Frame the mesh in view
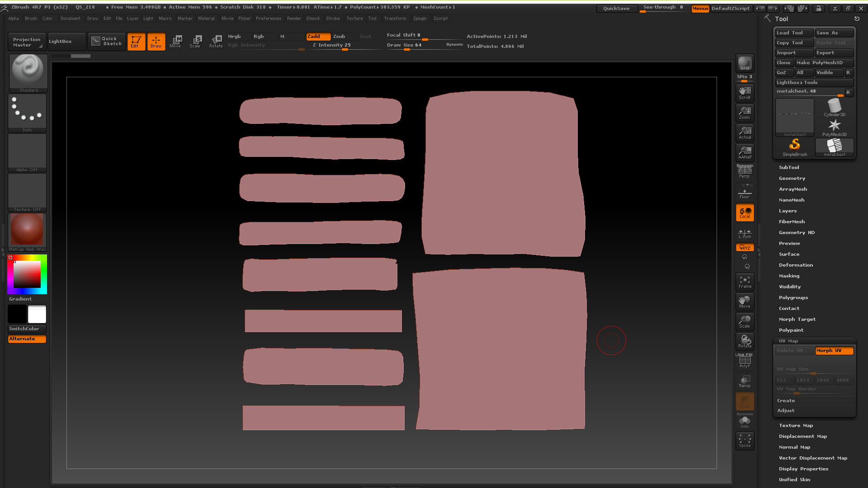The height and width of the screenshot is (488, 868). pyautogui.click(x=745, y=282)
